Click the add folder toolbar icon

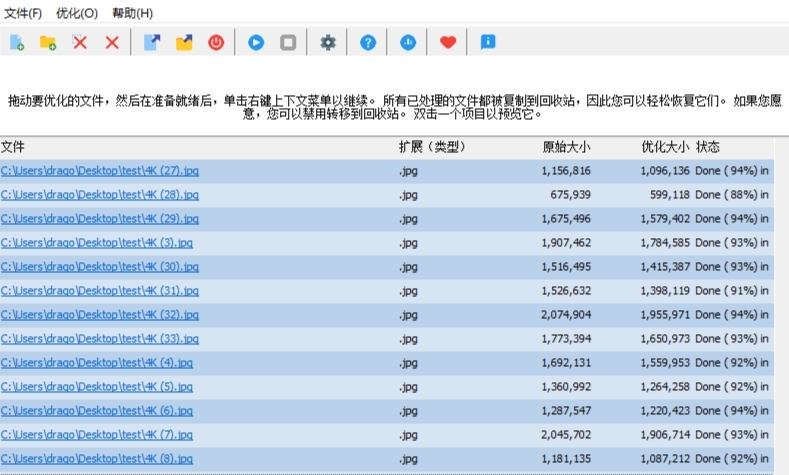coord(48,42)
